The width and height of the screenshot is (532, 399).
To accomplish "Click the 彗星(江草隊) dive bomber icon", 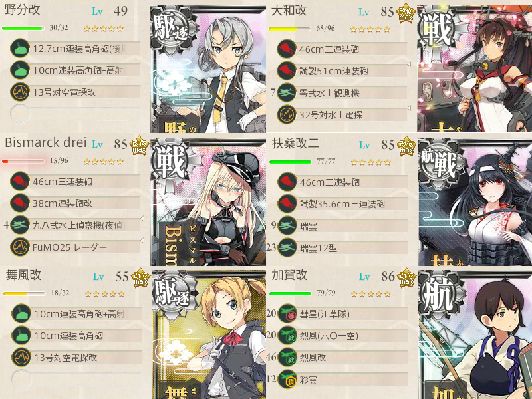I will (x=287, y=313).
